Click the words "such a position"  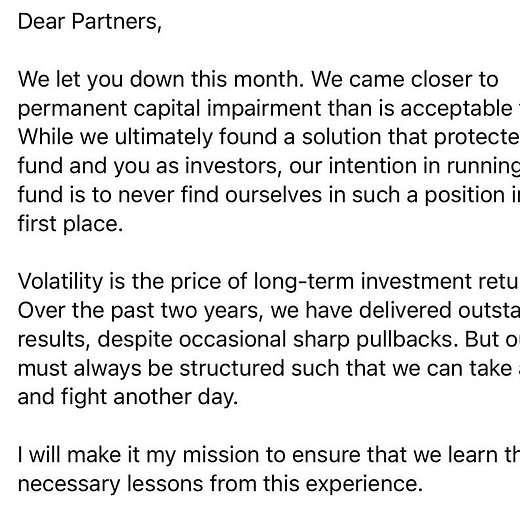pyautogui.click(x=428, y=195)
